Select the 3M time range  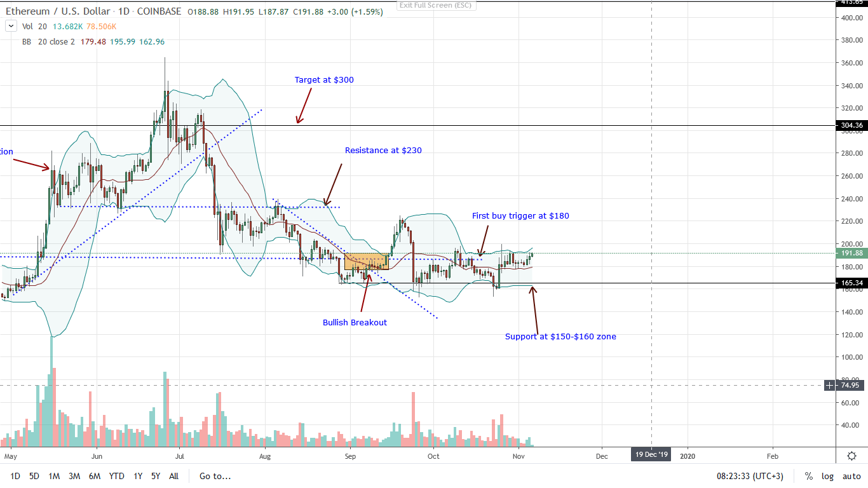click(74, 476)
